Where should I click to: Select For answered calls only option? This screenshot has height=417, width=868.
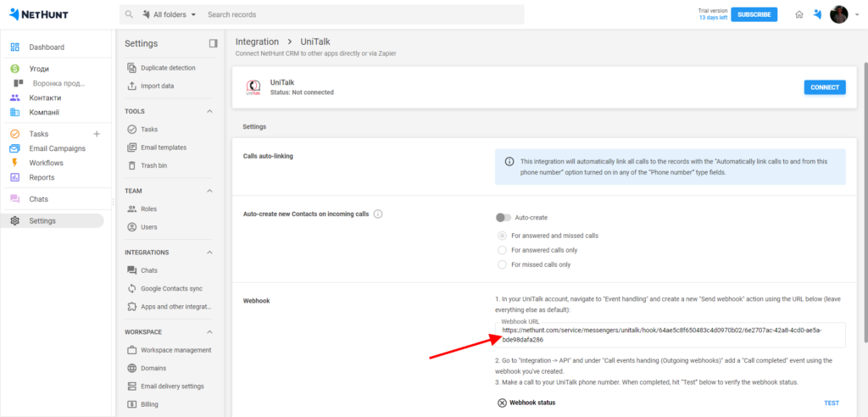503,250
